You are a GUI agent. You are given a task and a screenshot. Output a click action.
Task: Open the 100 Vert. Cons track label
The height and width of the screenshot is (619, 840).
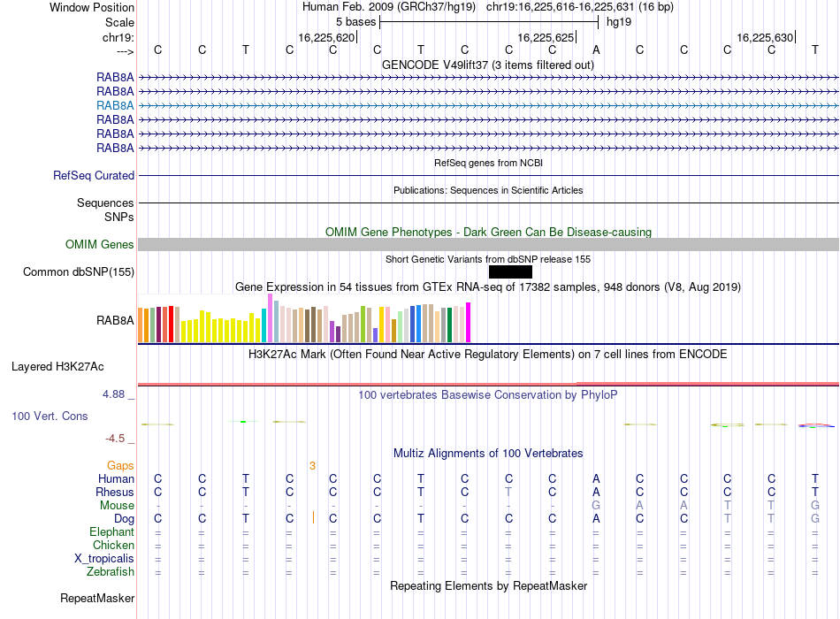click(50, 416)
